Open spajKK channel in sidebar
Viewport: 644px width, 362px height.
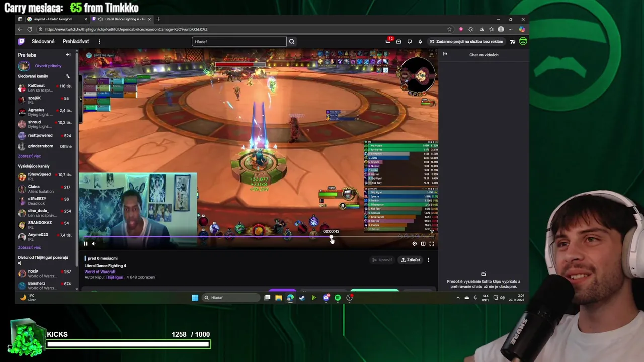[45, 100]
